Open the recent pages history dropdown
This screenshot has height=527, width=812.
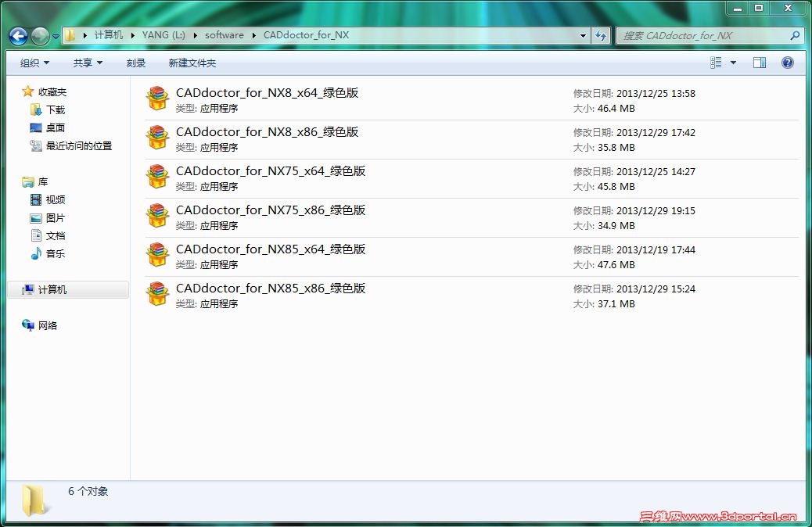[x=56, y=36]
